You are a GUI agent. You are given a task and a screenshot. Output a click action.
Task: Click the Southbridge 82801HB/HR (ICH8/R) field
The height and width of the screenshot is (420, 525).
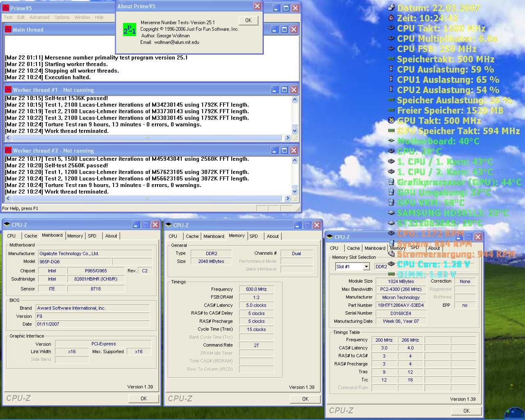coord(96,279)
